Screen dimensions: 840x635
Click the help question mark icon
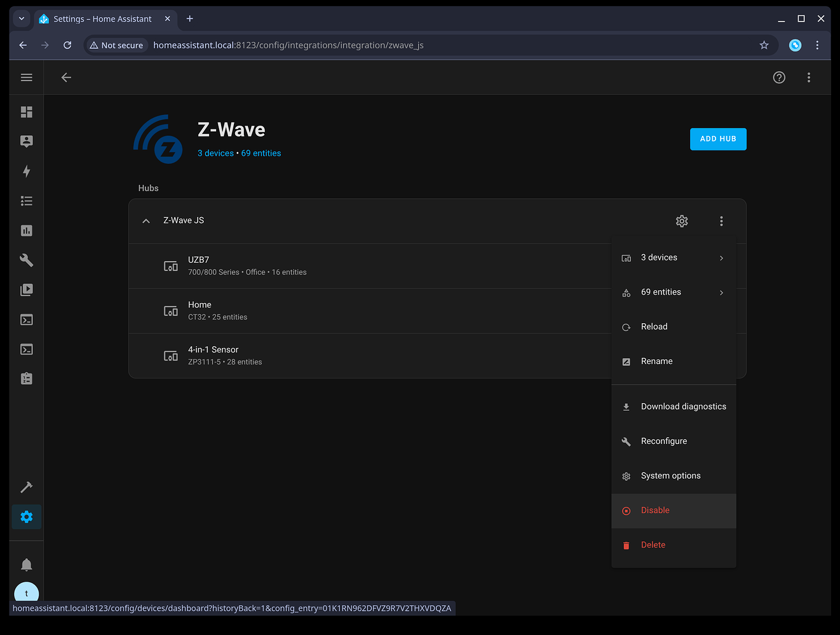[779, 77]
